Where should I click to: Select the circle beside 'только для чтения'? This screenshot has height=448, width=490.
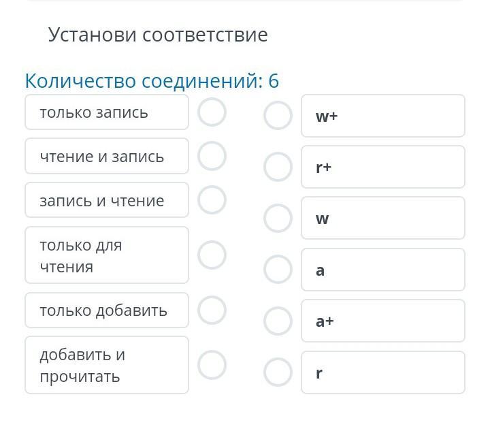pyautogui.click(x=212, y=255)
